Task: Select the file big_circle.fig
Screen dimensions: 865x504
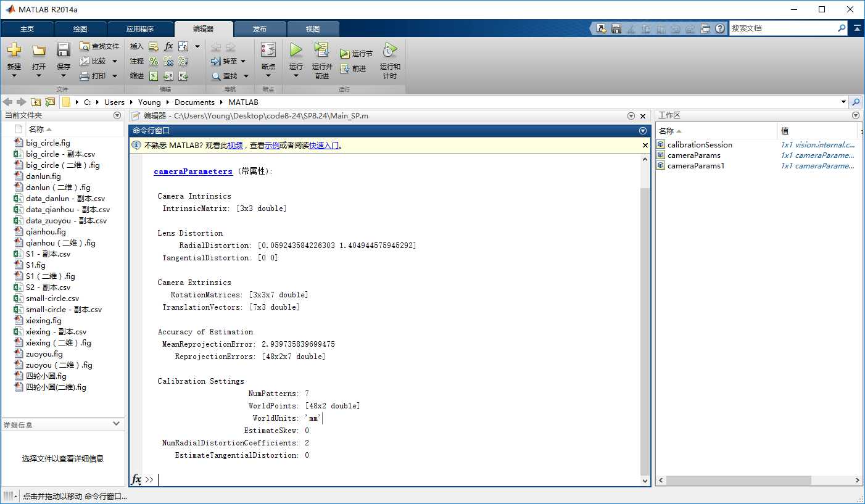Action: (x=48, y=143)
